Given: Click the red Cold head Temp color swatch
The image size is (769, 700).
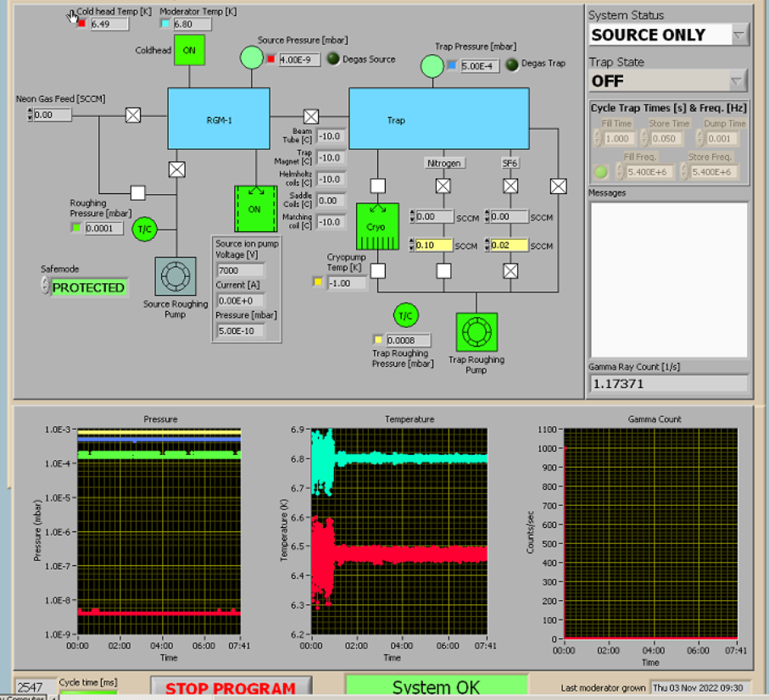Looking at the screenshot, I should point(81,24).
